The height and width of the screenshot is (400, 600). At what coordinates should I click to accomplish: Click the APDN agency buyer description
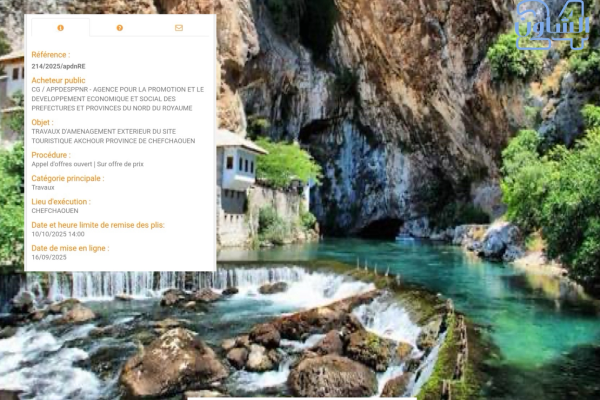(x=118, y=99)
